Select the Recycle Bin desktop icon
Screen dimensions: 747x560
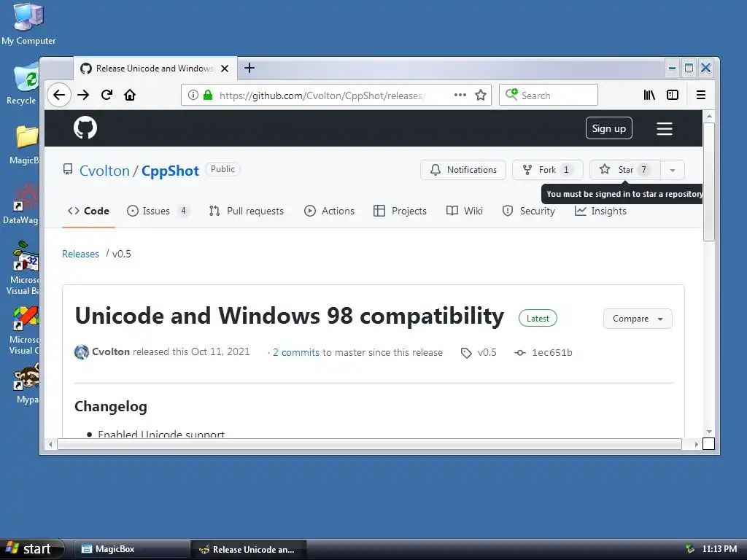tap(24, 83)
